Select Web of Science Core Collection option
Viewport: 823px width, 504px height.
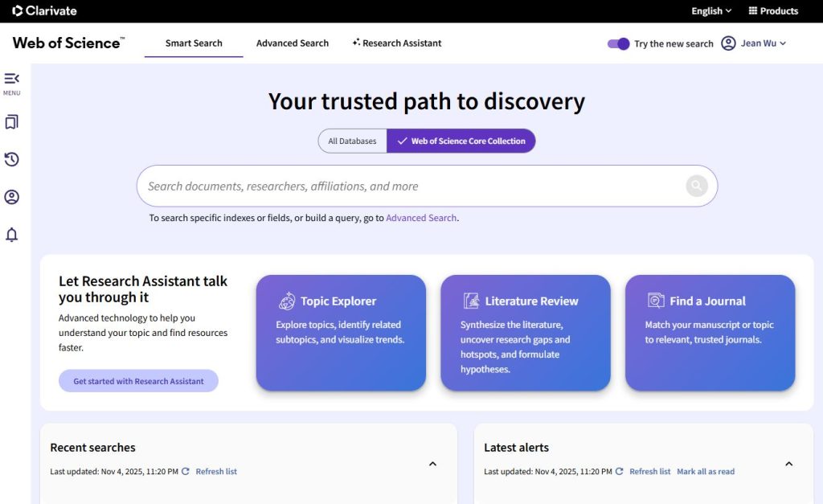461,141
